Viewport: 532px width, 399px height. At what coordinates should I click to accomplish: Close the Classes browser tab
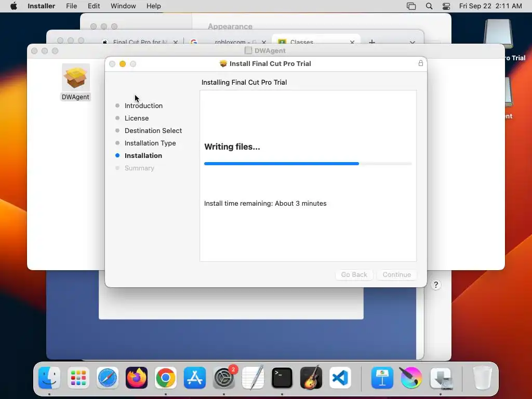pyautogui.click(x=352, y=42)
